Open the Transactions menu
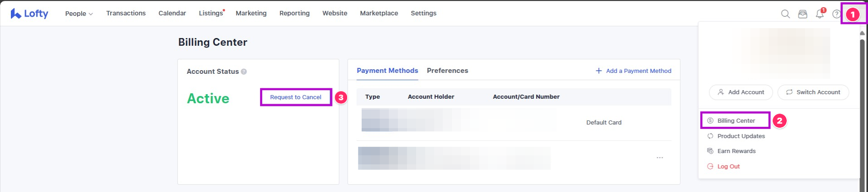 click(x=126, y=13)
